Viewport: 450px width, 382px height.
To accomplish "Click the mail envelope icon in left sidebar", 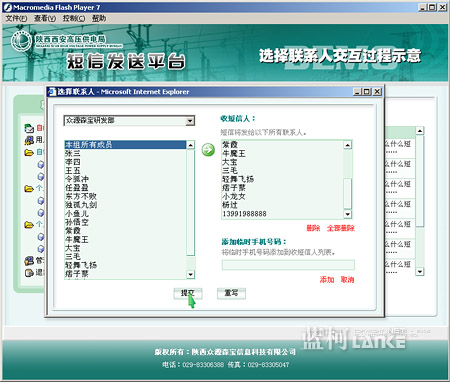I will [x=29, y=128].
